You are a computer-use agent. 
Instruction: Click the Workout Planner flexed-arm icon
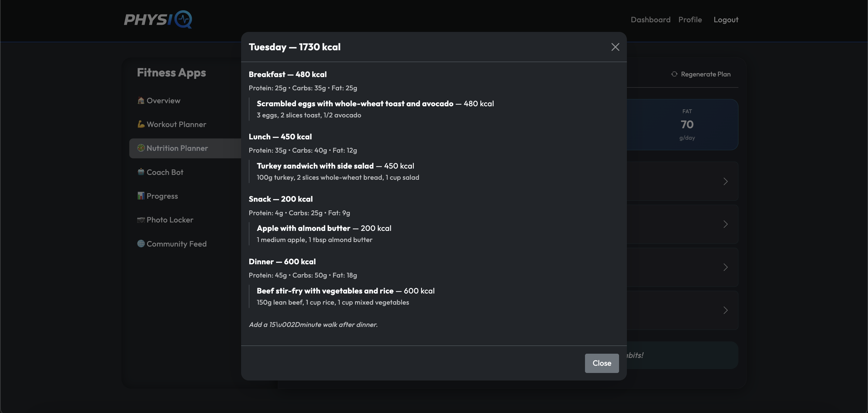point(141,124)
